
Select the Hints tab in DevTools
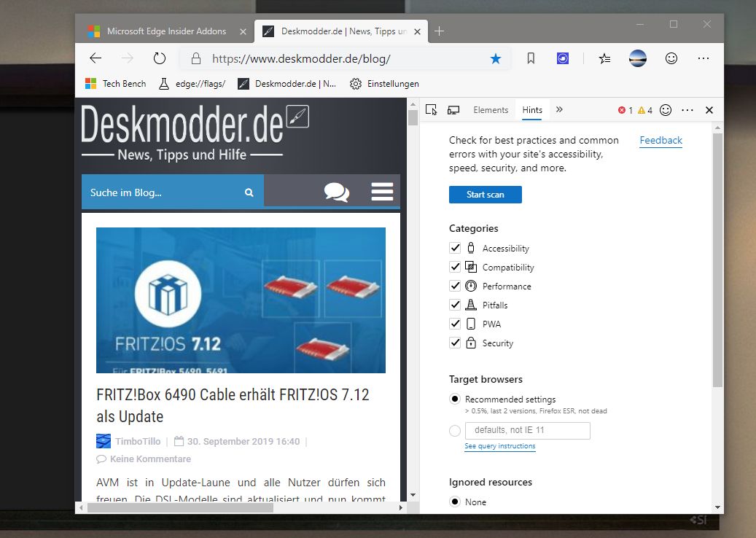tap(532, 110)
